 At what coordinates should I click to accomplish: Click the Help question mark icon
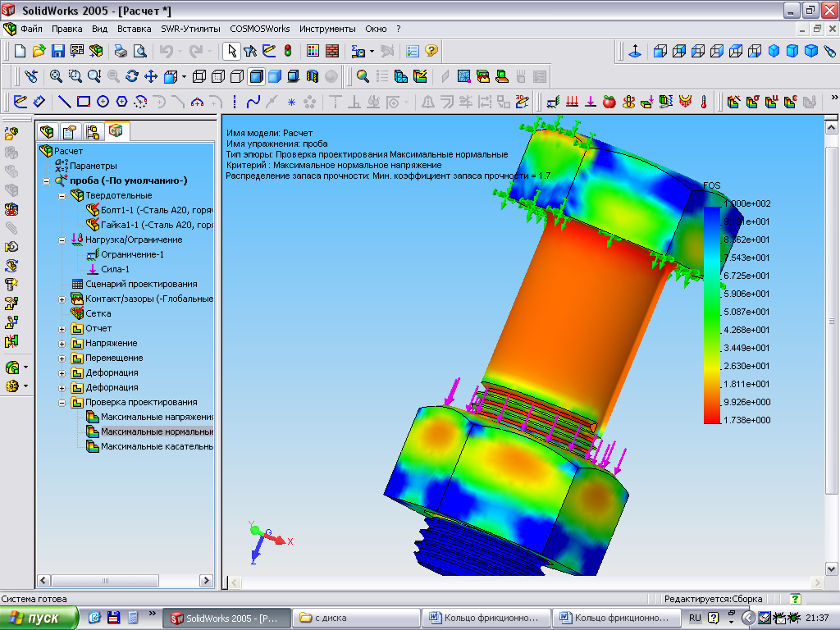[x=431, y=51]
